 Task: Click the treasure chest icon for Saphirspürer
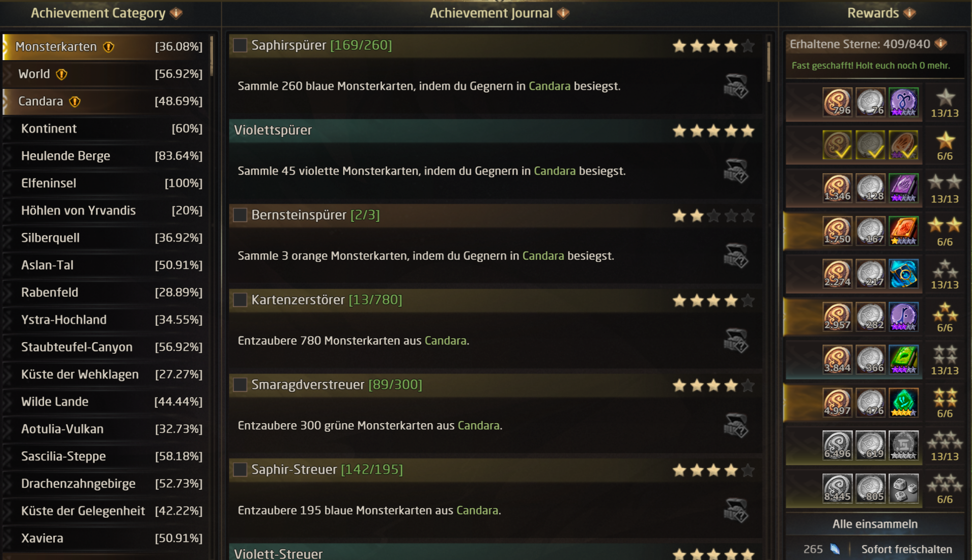pos(736,86)
